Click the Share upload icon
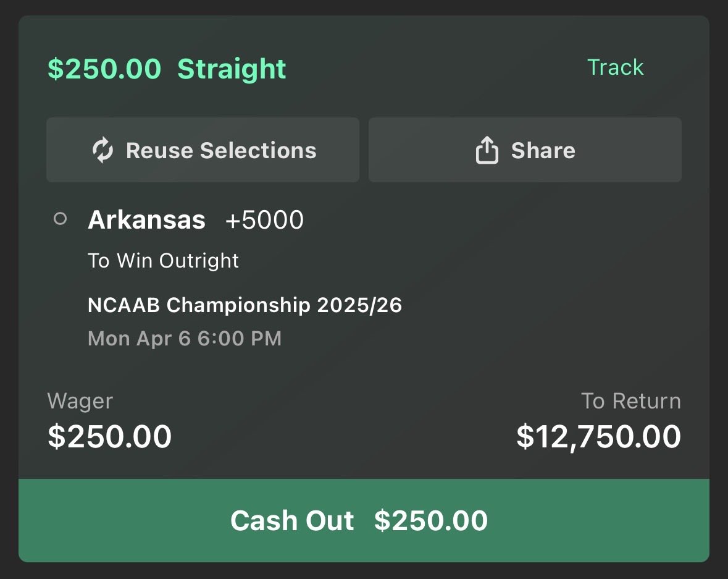 coord(487,150)
